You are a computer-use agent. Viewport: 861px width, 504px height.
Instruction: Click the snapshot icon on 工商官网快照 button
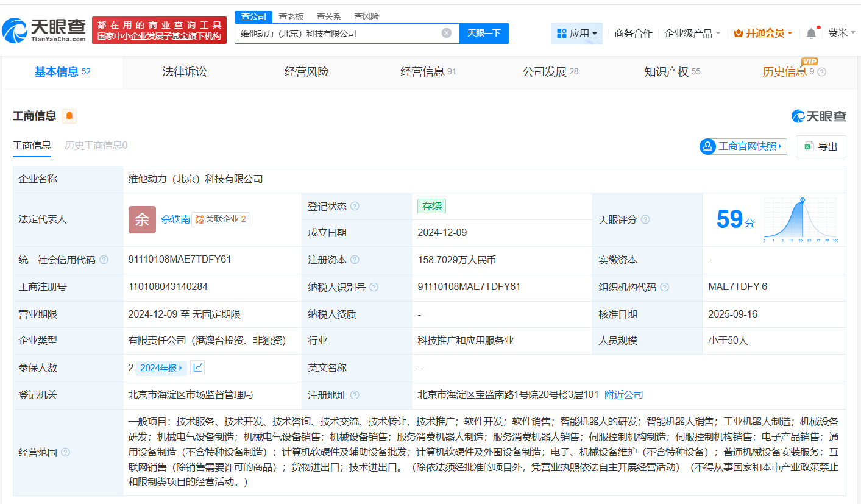(x=707, y=146)
